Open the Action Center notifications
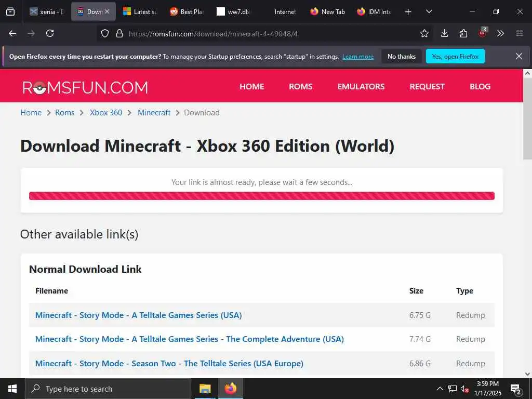The image size is (532, 399). (516, 389)
